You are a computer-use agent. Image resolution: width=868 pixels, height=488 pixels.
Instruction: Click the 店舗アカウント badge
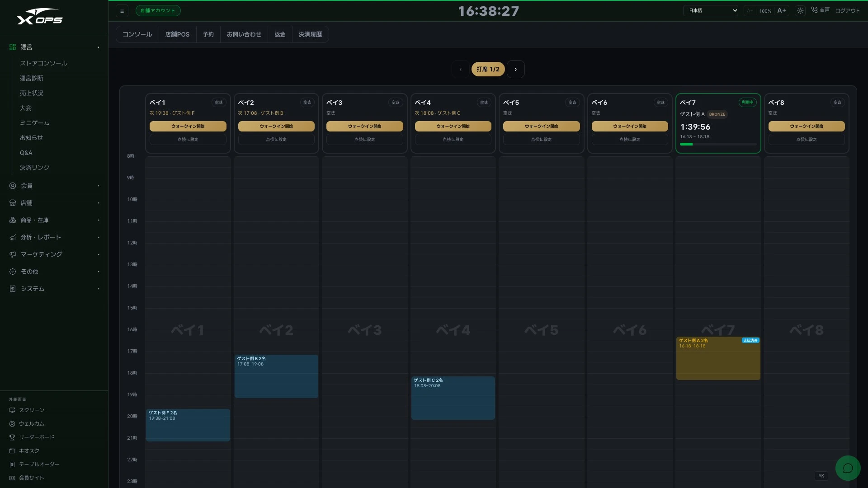pos(158,10)
